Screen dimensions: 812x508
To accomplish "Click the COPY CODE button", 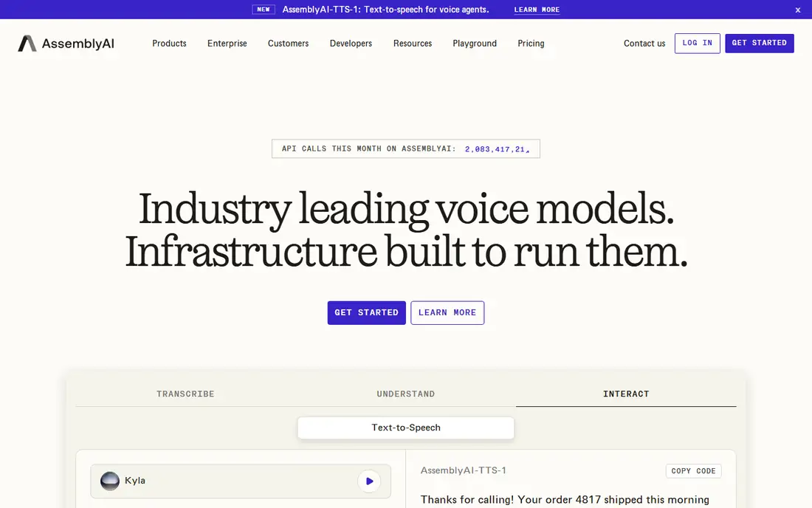I will coord(693,471).
